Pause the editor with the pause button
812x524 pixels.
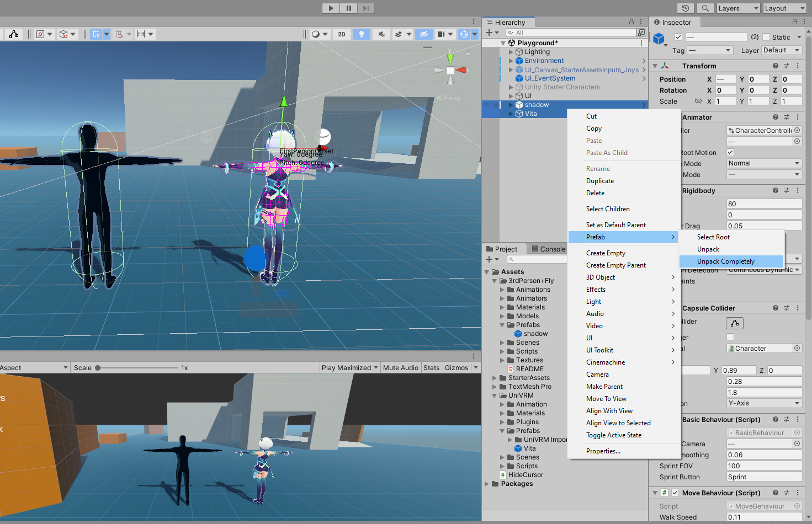(x=348, y=8)
